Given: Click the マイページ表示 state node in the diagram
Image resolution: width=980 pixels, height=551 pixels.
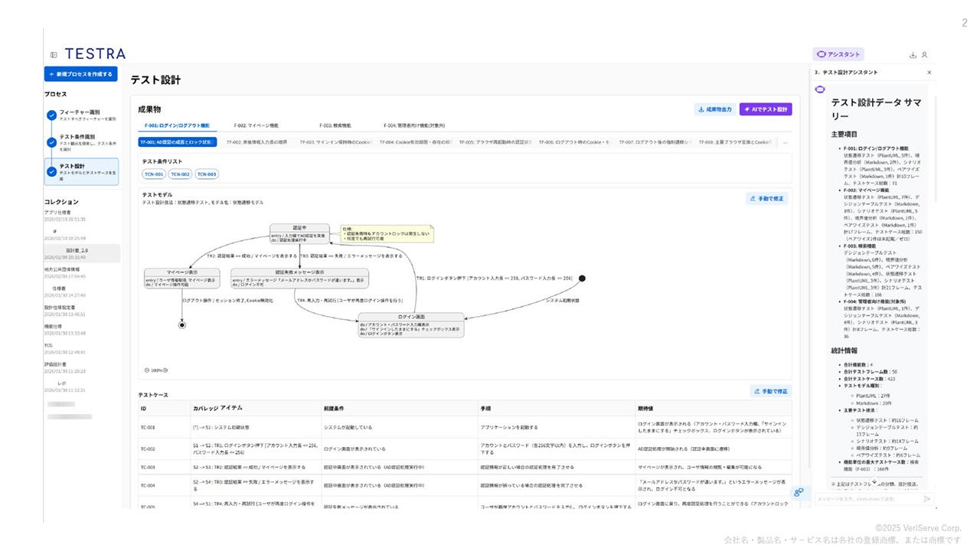Looking at the screenshot, I should point(182,278).
